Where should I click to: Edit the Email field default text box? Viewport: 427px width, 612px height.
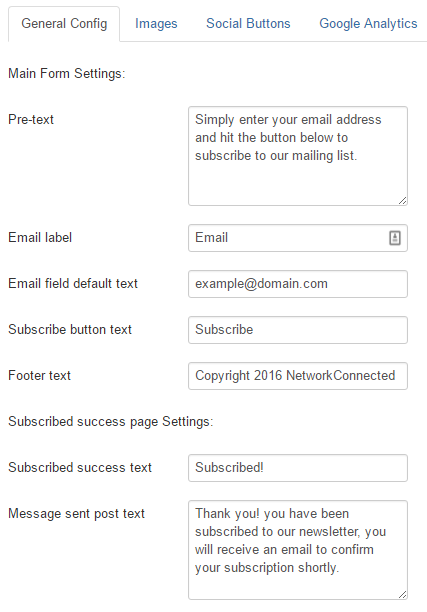pos(298,284)
